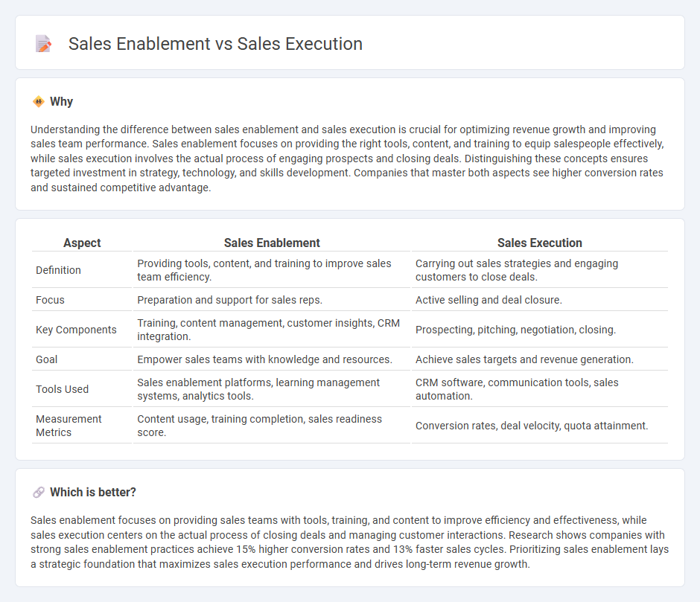Viewport: 700px width, 602px height.
Task: Click cell 'Achieve sales targets and revenue generation.'
Action: coord(540,359)
